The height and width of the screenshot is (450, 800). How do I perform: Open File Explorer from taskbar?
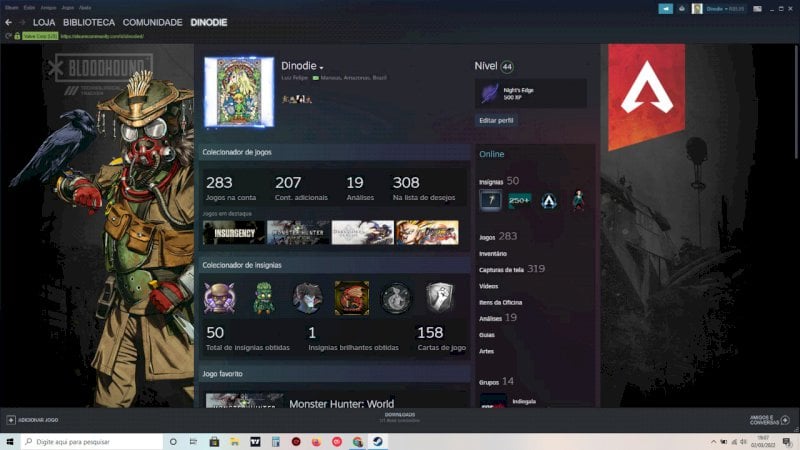click(x=234, y=442)
